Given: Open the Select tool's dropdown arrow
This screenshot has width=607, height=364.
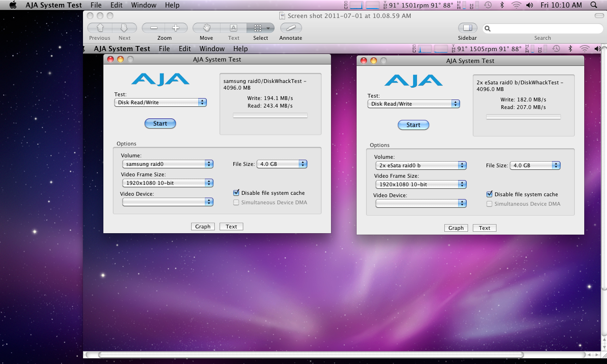Looking at the screenshot, I should [268, 28].
